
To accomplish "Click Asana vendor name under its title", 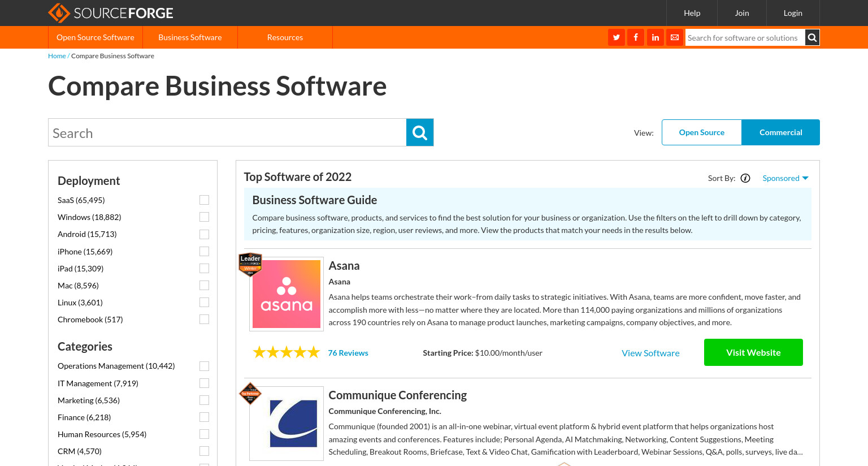I will (x=339, y=282).
